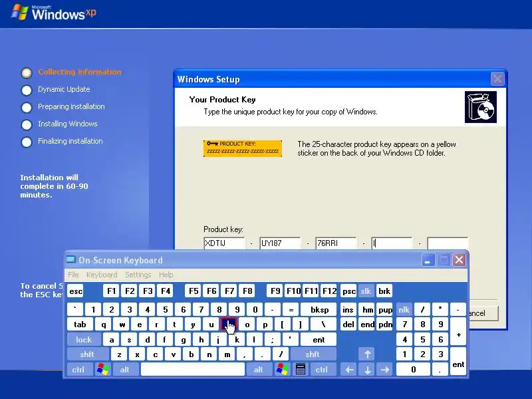Open the Help menu
The height and width of the screenshot is (399, 532).
pyautogui.click(x=166, y=275)
